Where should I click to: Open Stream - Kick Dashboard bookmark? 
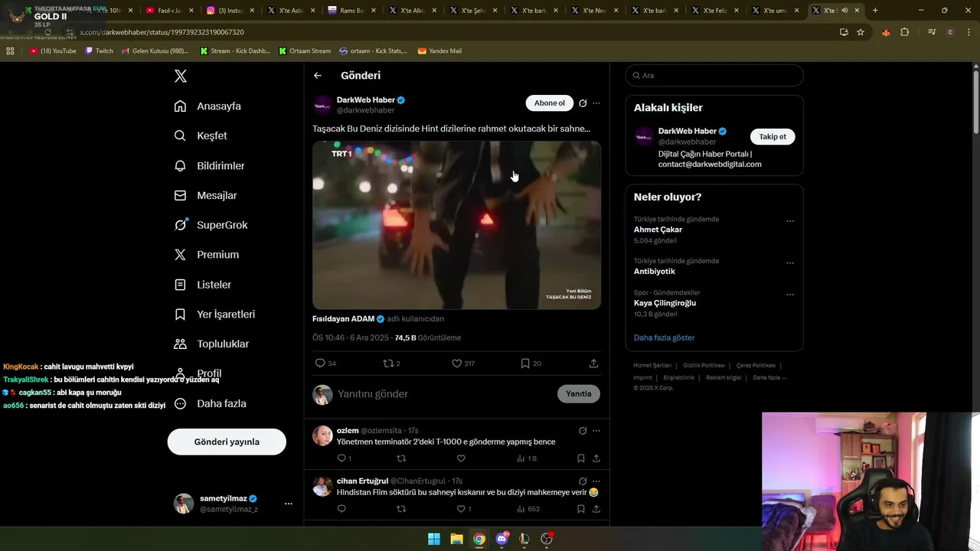[x=235, y=51]
